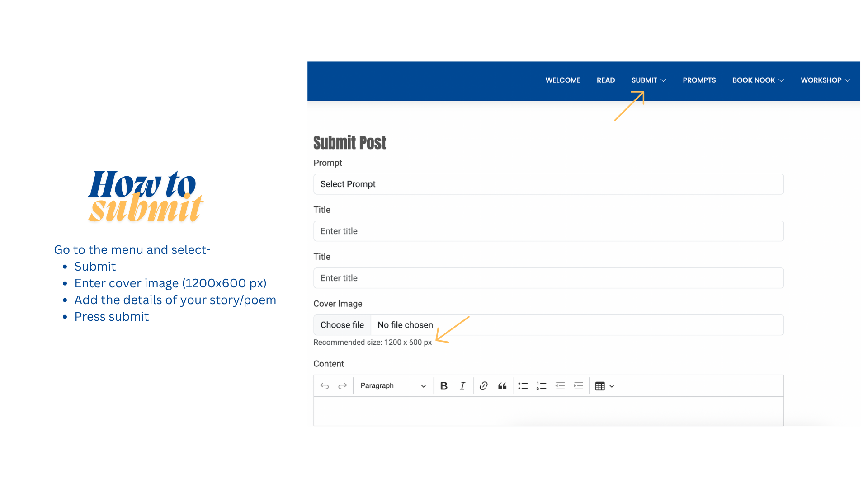Insert a link using the link icon

point(483,386)
